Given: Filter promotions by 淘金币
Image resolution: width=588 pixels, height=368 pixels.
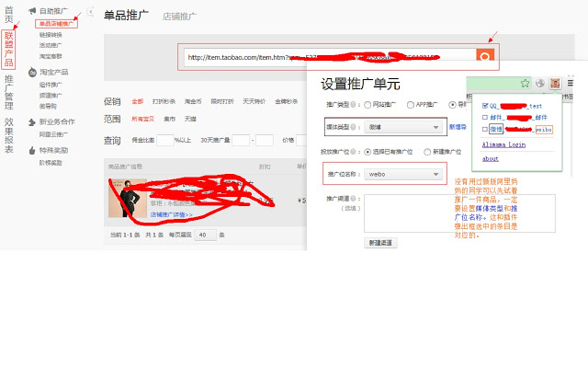Looking at the screenshot, I should coord(193,101).
